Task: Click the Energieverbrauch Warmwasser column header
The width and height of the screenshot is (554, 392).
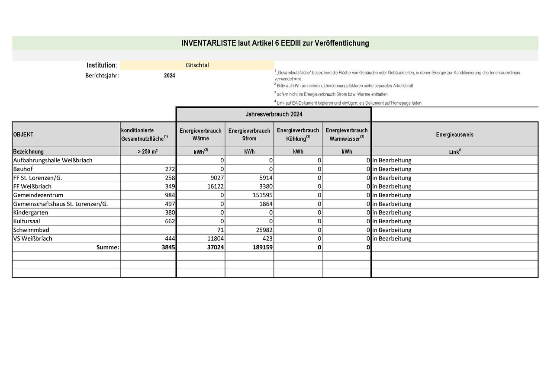Action: (347, 135)
